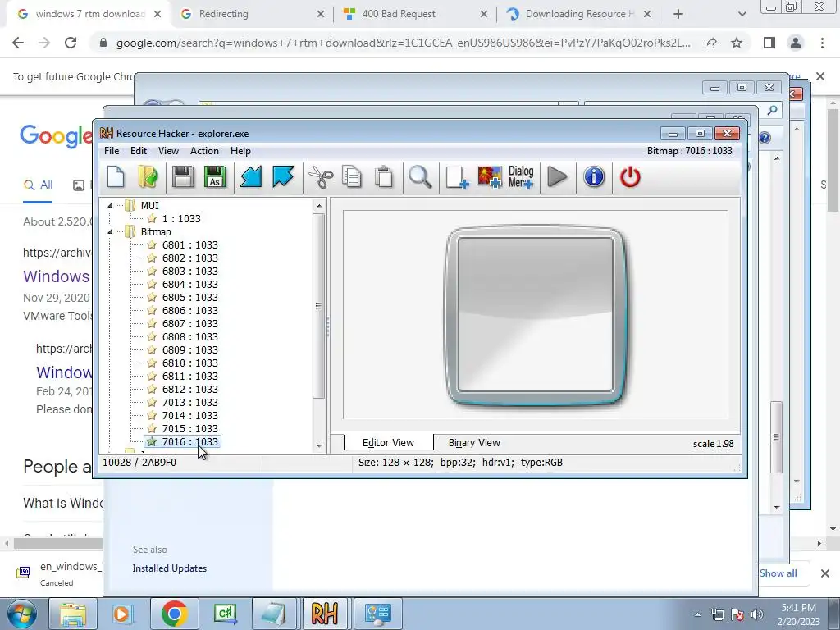The image size is (840, 630).
Task: Select bitmap 6801 : 1033
Action: coord(189,245)
